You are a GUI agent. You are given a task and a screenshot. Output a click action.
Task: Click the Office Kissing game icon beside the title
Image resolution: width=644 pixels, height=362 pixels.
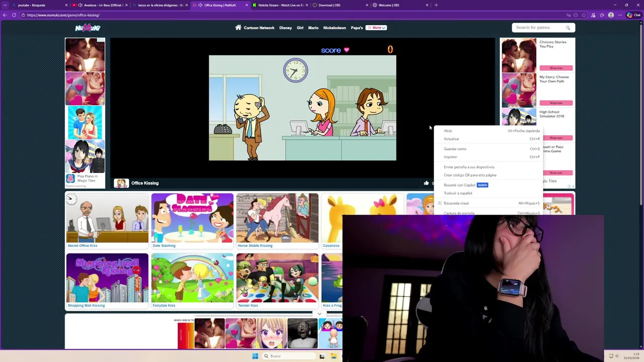[x=121, y=183]
